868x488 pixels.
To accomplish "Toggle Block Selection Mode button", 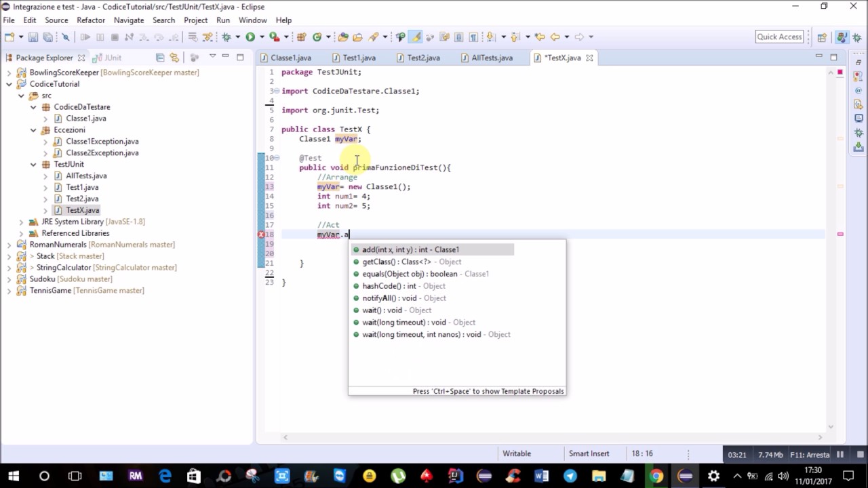I will point(458,37).
